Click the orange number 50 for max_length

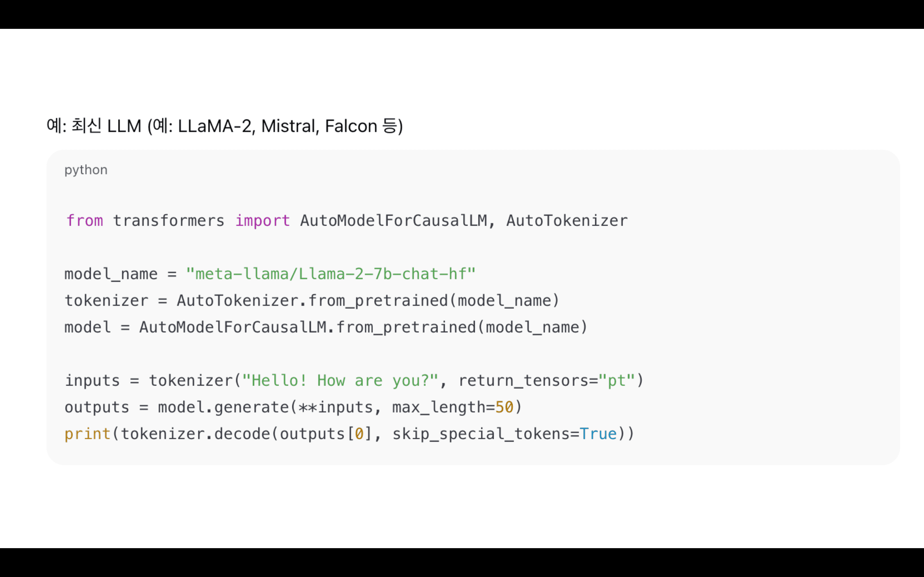click(x=504, y=407)
